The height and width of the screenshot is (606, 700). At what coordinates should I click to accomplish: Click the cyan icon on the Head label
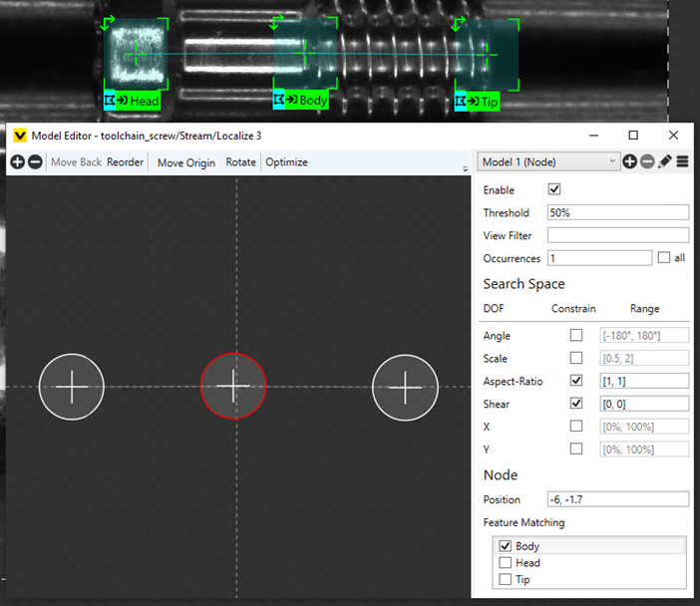tap(110, 101)
